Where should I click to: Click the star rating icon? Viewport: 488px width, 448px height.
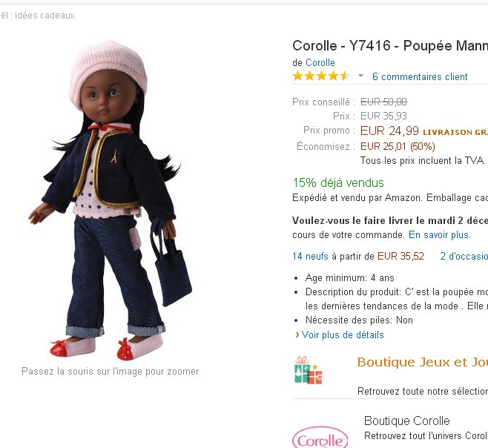click(321, 76)
